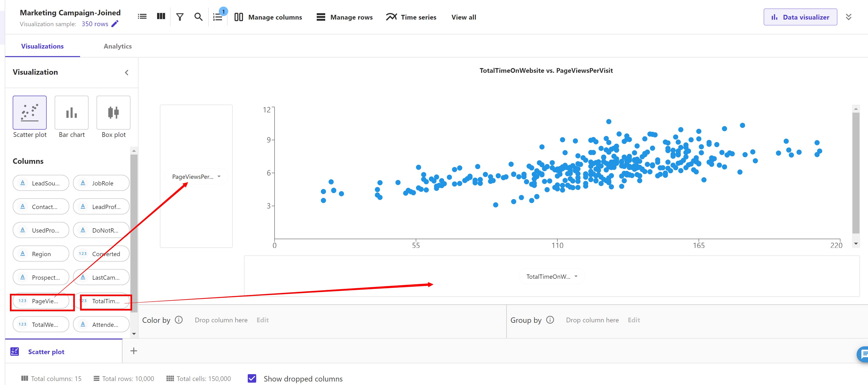
Task: Toggle Show dropped columns checkbox
Action: [252, 378]
